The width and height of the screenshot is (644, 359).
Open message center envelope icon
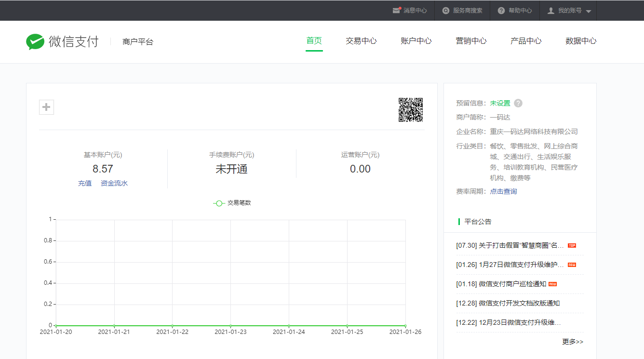coord(396,11)
